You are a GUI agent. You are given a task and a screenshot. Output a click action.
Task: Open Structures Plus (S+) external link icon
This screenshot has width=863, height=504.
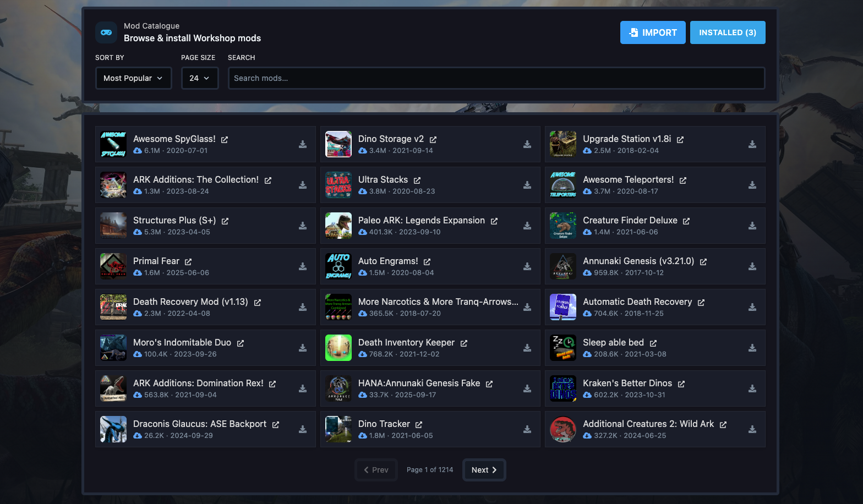click(225, 221)
